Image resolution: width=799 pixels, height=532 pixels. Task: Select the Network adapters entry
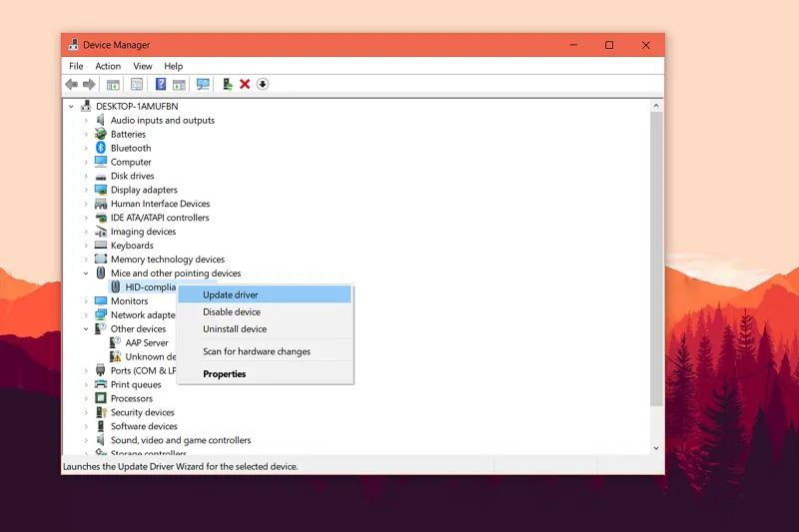pos(143,315)
